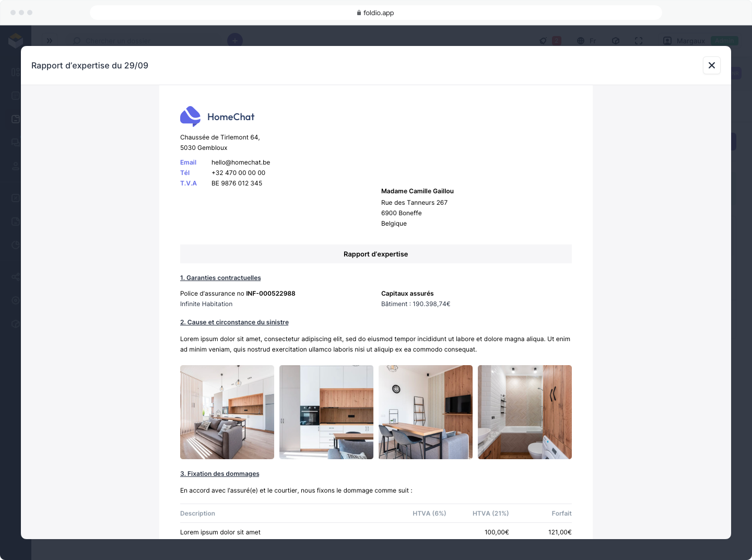Click the Foldio app logo in sidebar
This screenshot has height=560, width=752.
16,40
